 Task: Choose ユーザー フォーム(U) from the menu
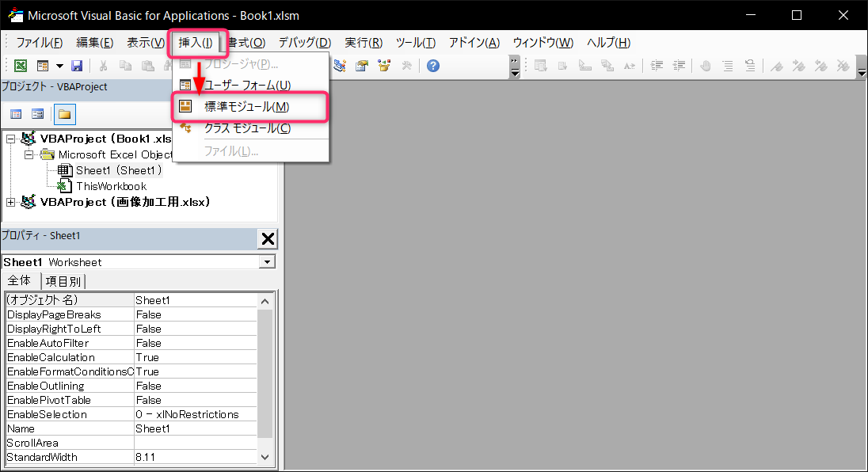(251, 86)
